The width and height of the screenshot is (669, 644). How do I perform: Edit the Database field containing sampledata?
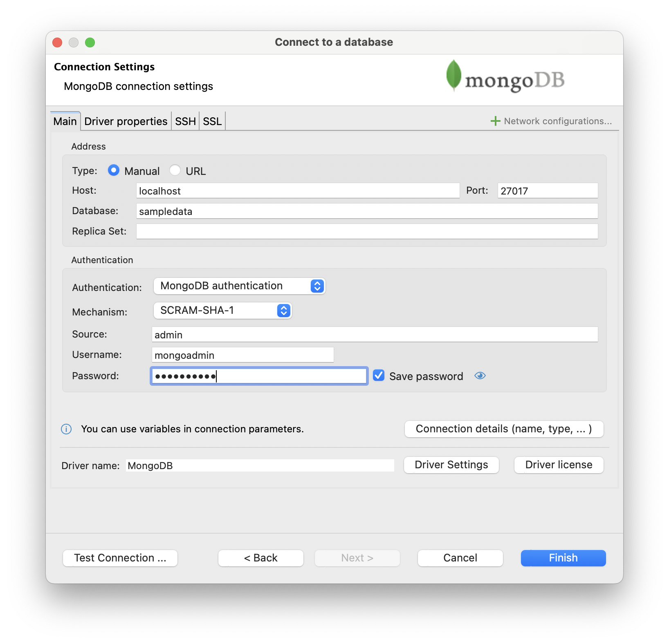[367, 211]
